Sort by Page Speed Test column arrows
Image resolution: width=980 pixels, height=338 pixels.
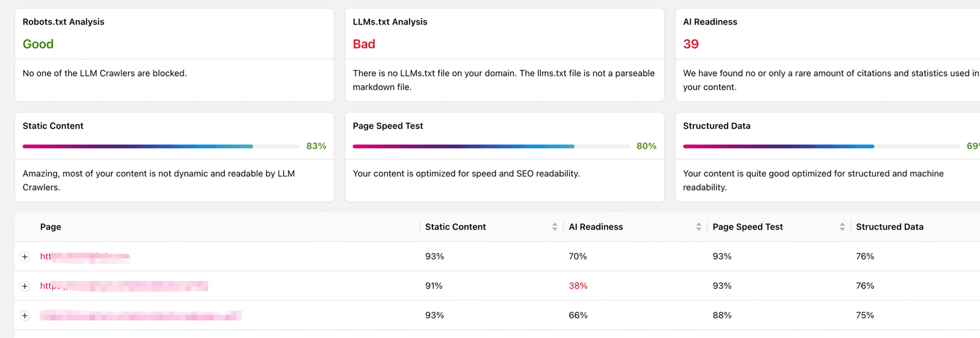click(842, 227)
